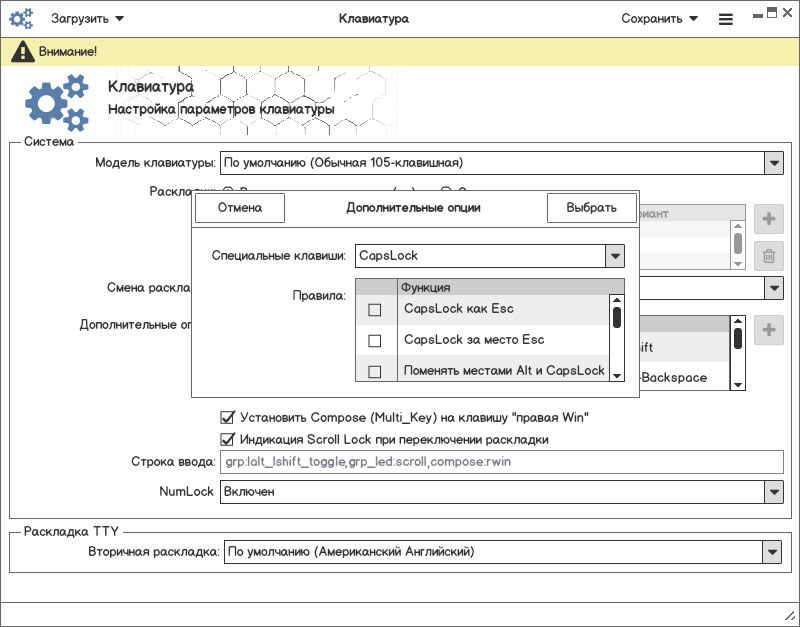
Task: Add an option with the plus button beside options list
Action: (x=768, y=330)
